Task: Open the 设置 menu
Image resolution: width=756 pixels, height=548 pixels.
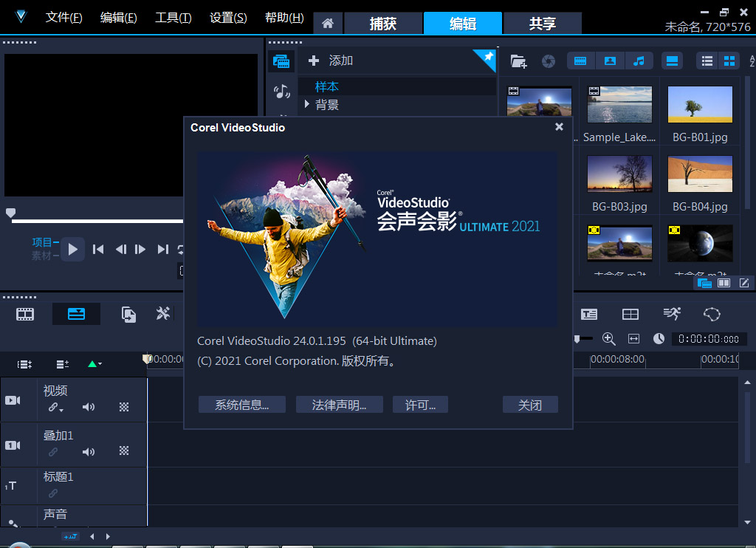Action: (x=228, y=18)
